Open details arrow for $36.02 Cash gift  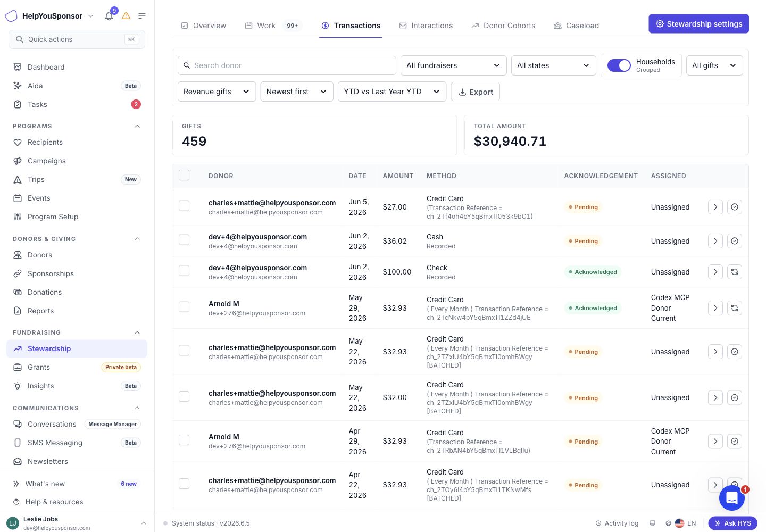click(715, 241)
